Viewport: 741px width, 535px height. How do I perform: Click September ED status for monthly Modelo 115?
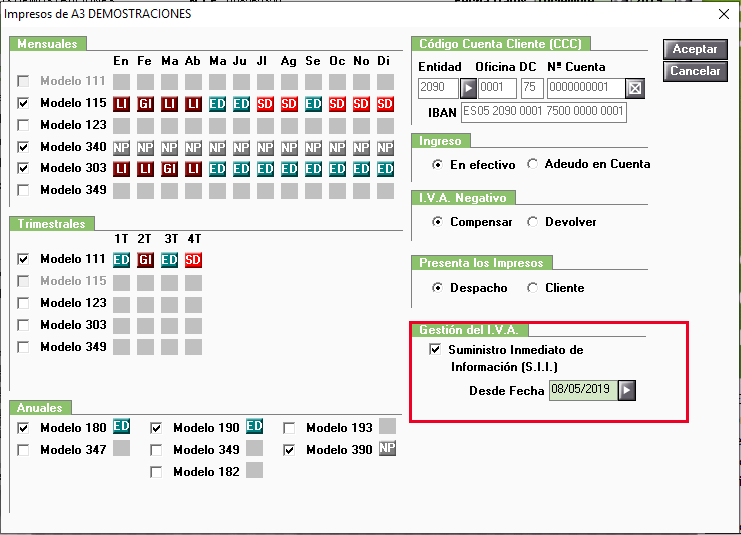(313, 104)
